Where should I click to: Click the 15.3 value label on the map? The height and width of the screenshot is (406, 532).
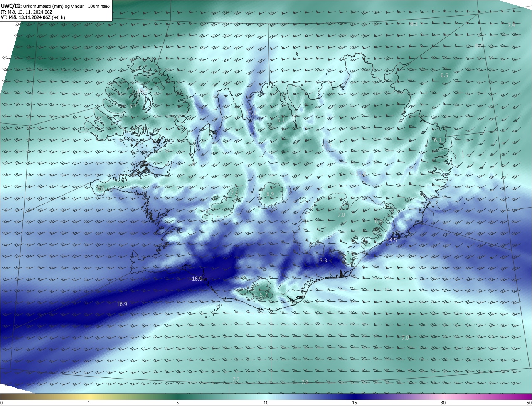coord(322,261)
